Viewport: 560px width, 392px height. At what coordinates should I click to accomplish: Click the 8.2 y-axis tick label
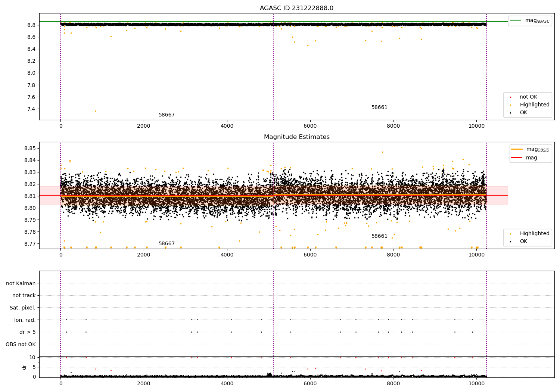[x=31, y=61]
